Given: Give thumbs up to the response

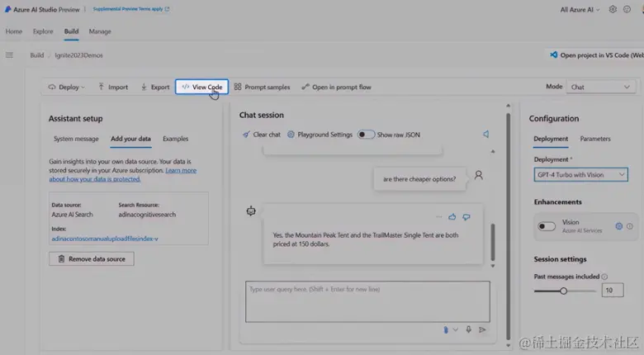Looking at the screenshot, I should [452, 216].
